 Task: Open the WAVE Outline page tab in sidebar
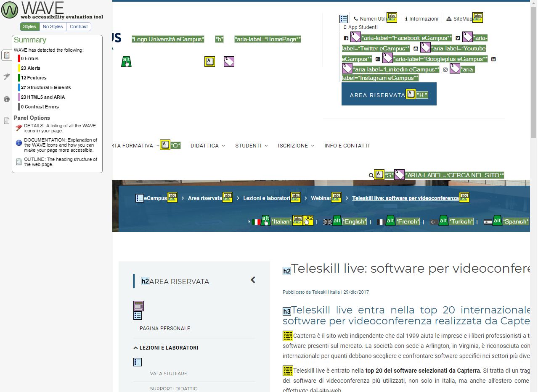coord(6,121)
